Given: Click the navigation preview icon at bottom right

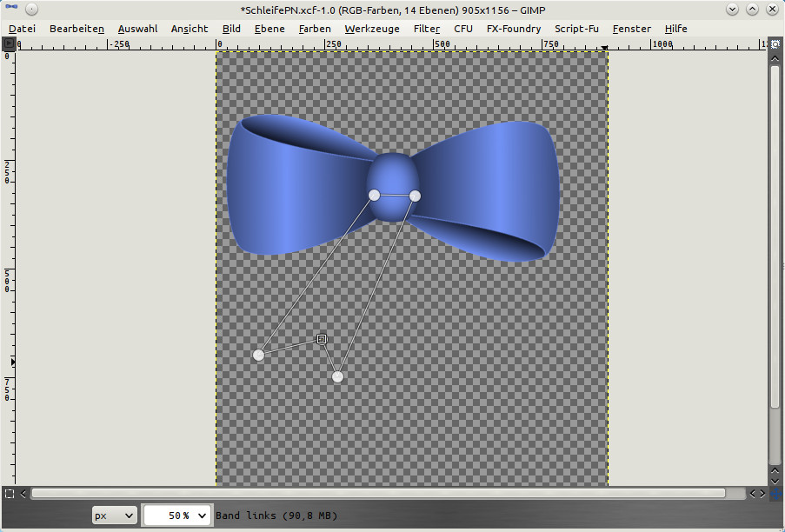Looking at the screenshot, I should click(x=775, y=494).
